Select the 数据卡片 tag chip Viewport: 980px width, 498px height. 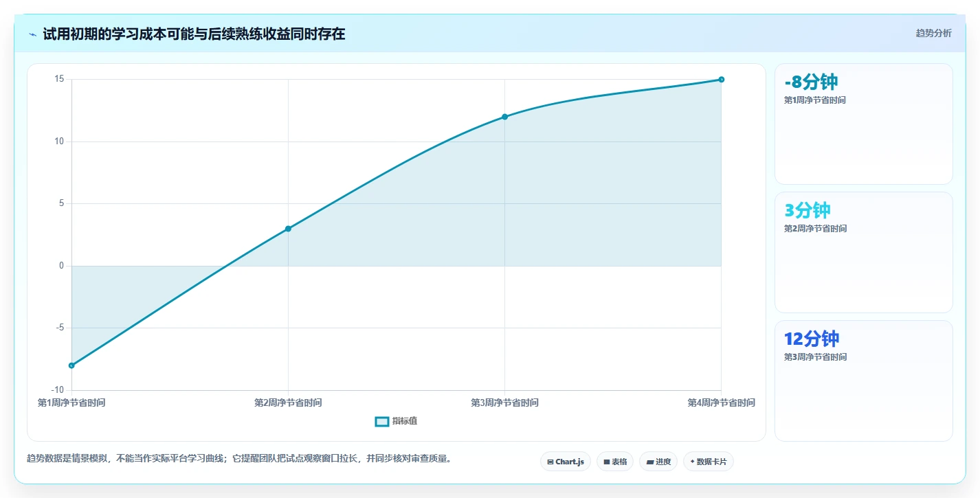point(709,462)
